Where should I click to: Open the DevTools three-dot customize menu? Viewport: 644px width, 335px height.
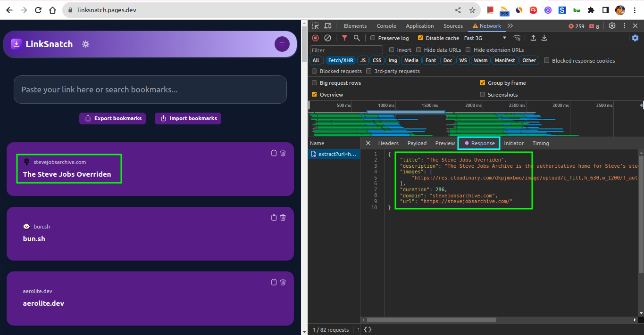pyautogui.click(x=624, y=26)
